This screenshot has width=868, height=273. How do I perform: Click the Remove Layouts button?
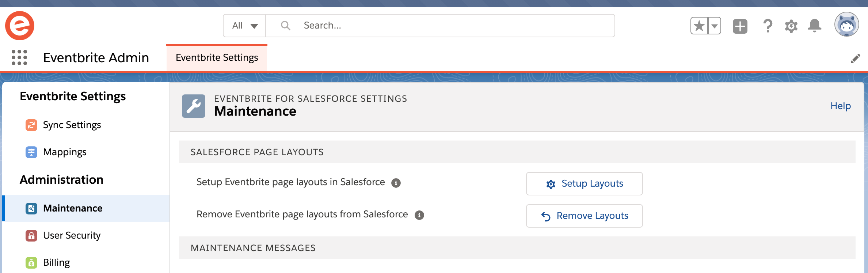pyautogui.click(x=585, y=216)
